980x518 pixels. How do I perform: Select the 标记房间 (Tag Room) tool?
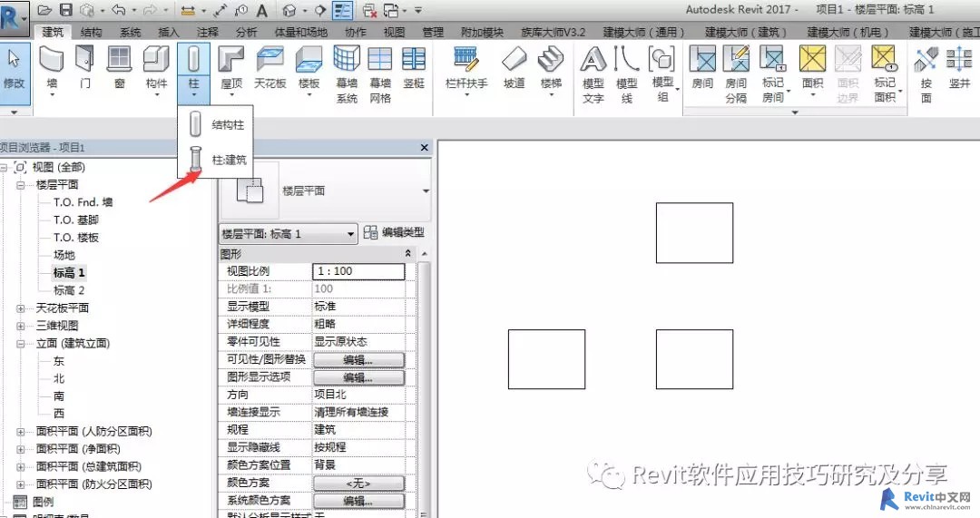(774, 73)
